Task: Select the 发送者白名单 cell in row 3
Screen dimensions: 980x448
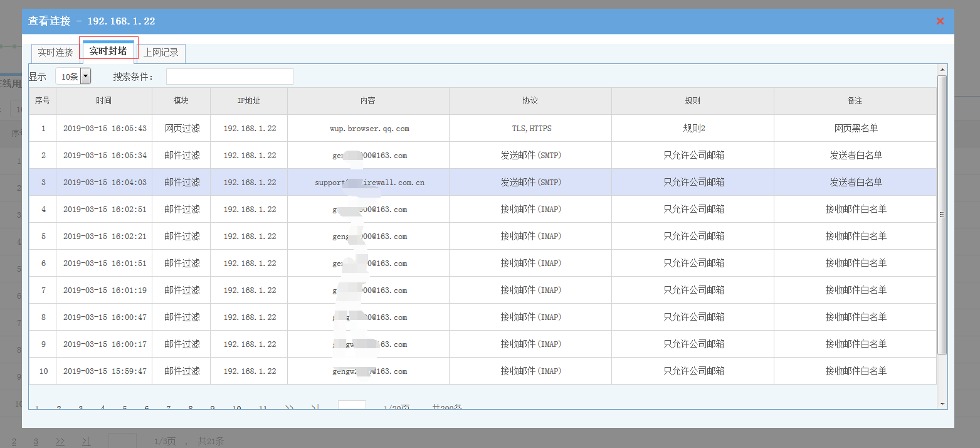Action: point(855,183)
